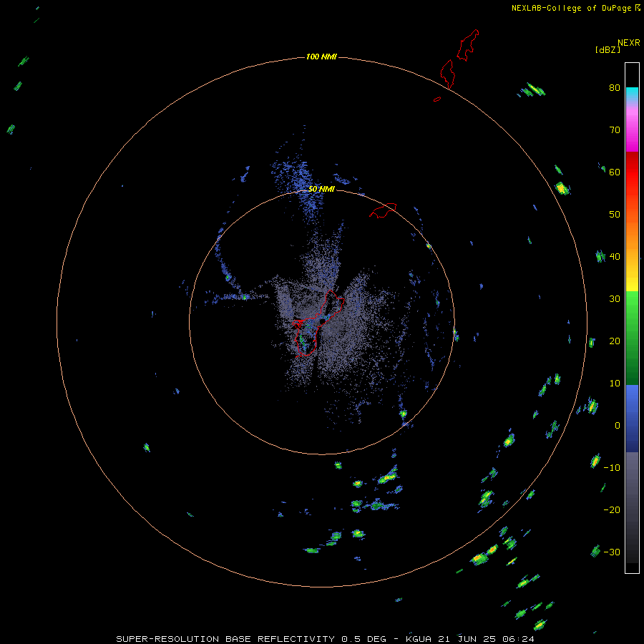Click the 50 value on dBZ scale

(615, 215)
